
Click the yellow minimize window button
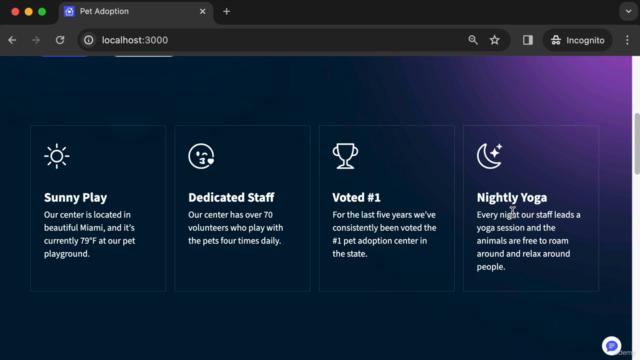point(29,11)
